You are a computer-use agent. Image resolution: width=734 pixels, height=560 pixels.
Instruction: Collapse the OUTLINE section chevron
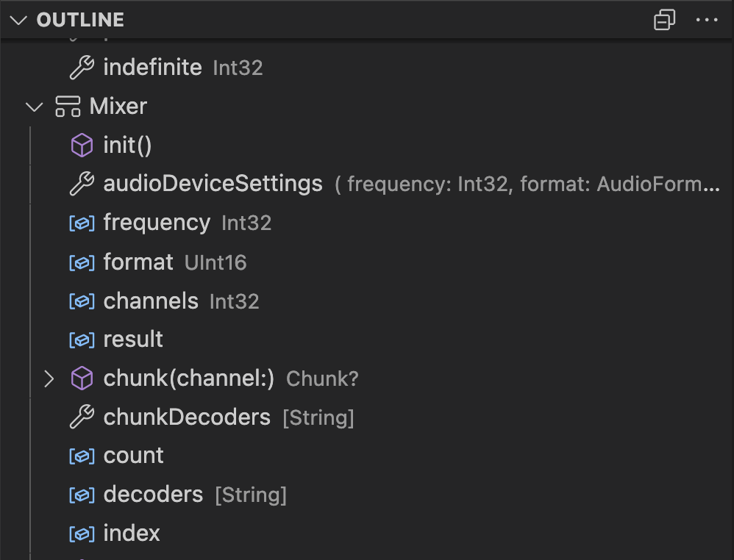[x=18, y=20]
